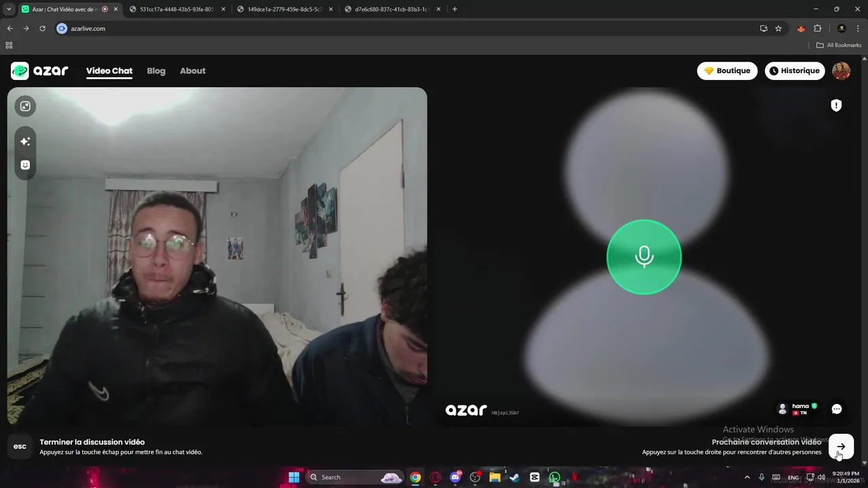
Task: Open the user profile avatar menu
Action: 841,71
